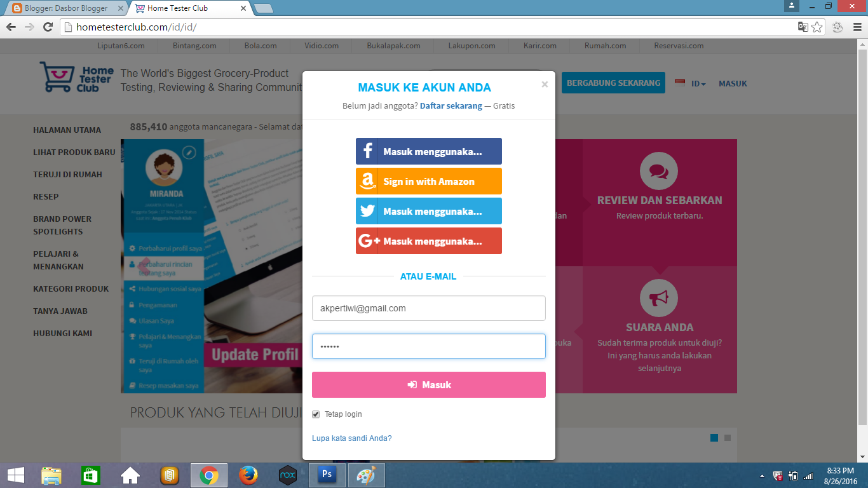Open the Daftar sekarang link

click(452, 105)
